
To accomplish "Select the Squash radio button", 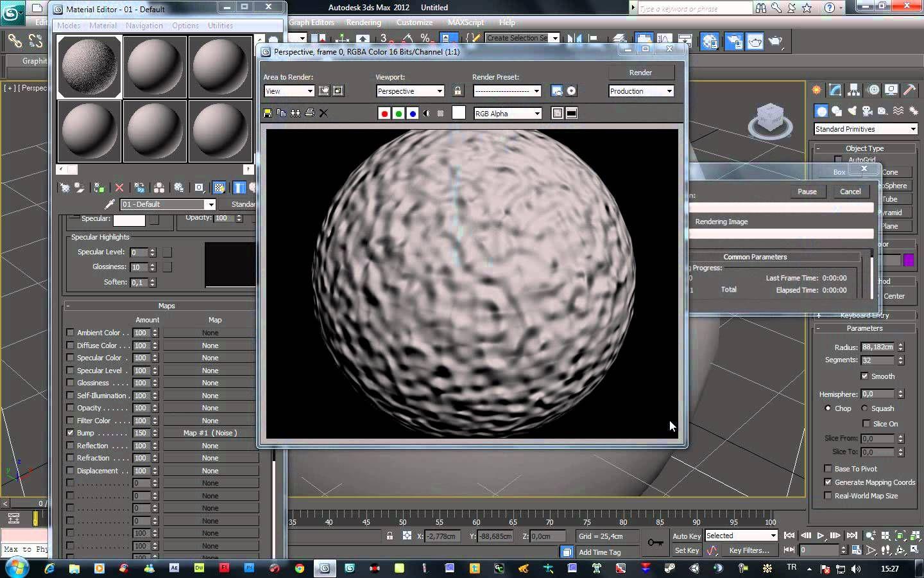I will [864, 408].
